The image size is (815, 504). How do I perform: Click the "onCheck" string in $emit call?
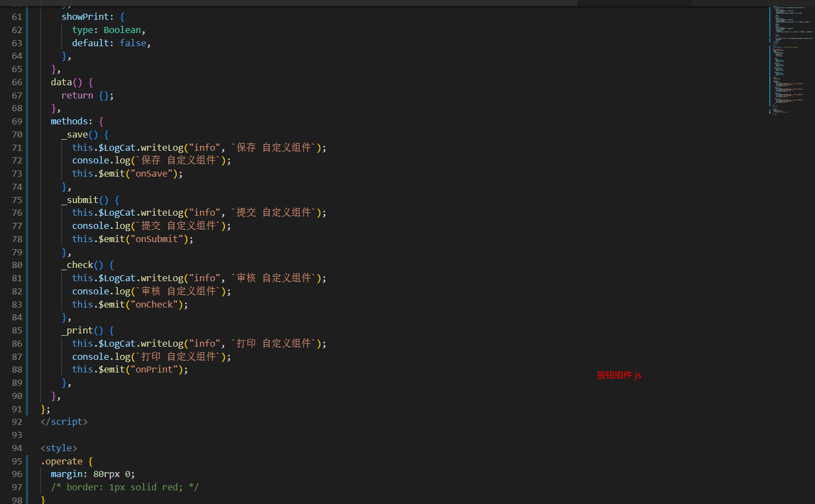[154, 305]
